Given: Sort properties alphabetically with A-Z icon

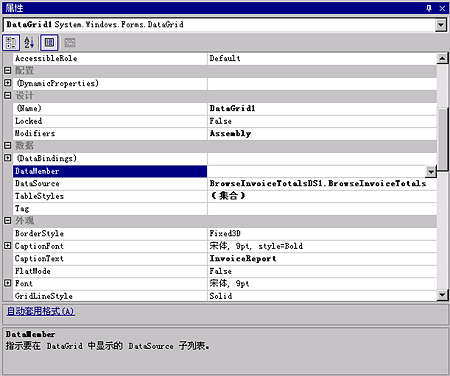Looking at the screenshot, I should pyautogui.click(x=29, y=43).
